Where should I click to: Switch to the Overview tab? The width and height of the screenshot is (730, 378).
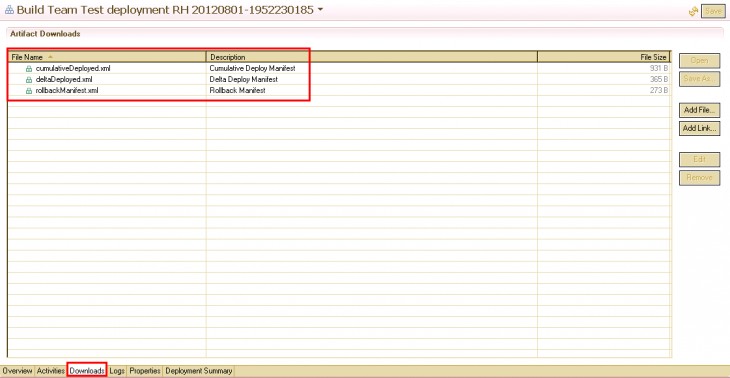click(x=17, y=371)
